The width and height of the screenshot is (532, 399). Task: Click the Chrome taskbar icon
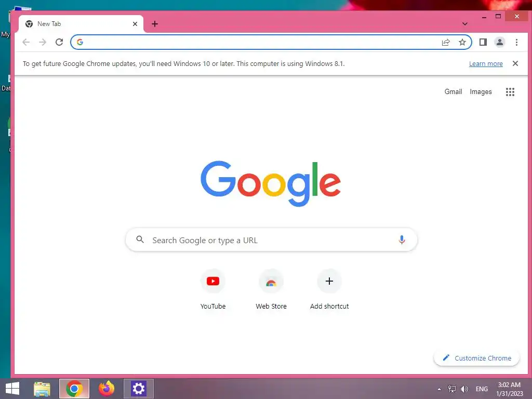74,389
